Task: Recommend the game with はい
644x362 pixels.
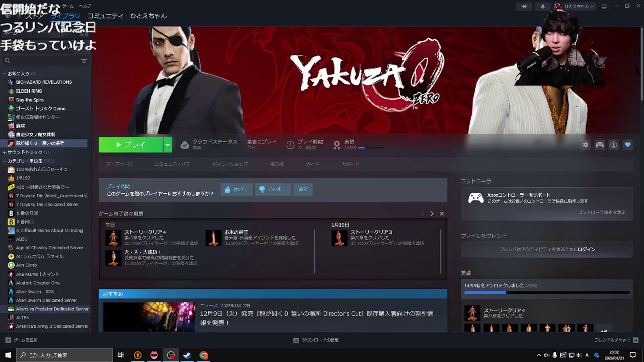Action: point(236,190)
